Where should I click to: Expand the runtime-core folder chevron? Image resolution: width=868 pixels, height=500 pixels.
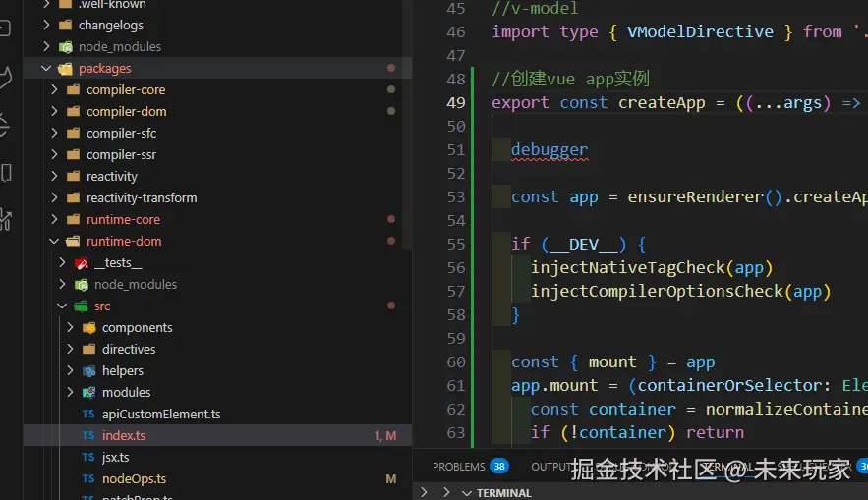(54, 219)
